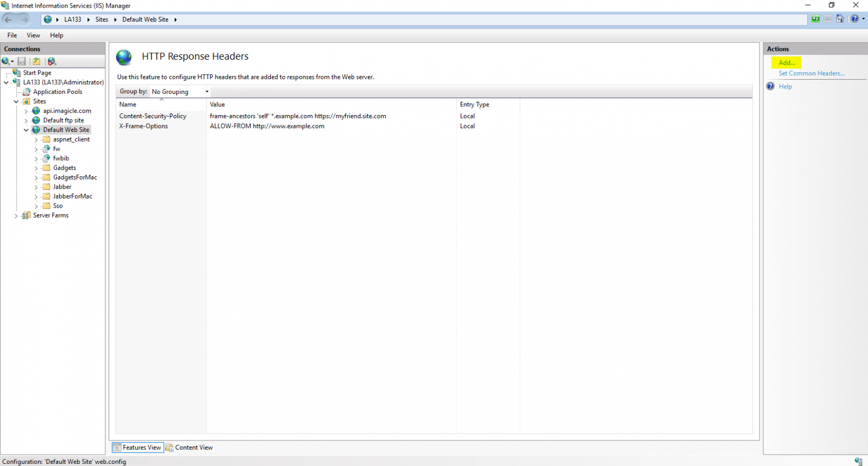Click the Refresh Page icon in address bar
868x466 pixels.
[x=815, y=19]
